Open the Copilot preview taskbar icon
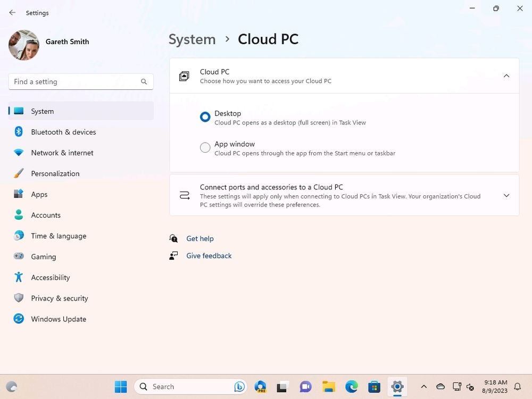This screenshot has width=532, height=399. point(261,387)
